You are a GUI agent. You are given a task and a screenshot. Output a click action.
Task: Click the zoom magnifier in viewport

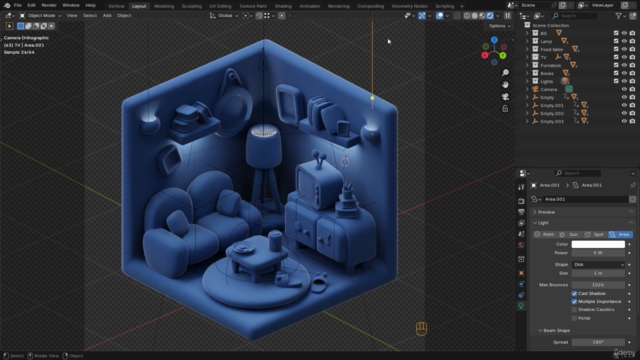505,73
